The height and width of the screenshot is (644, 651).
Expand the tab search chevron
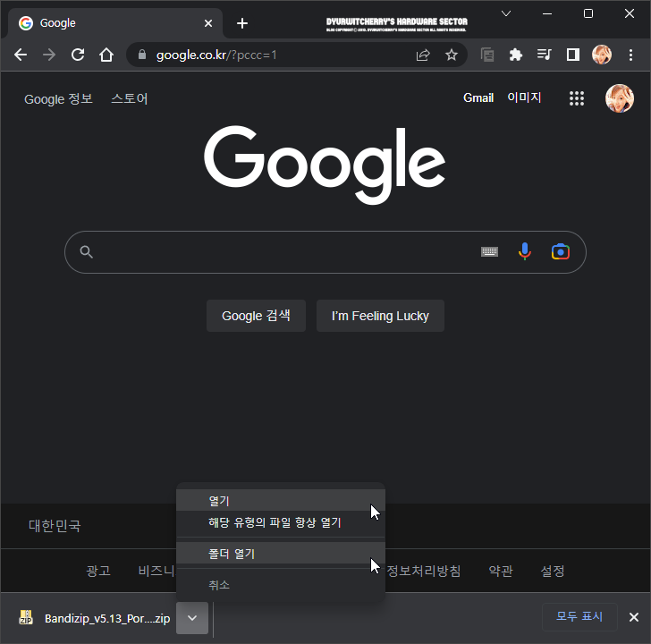(506, 13)
